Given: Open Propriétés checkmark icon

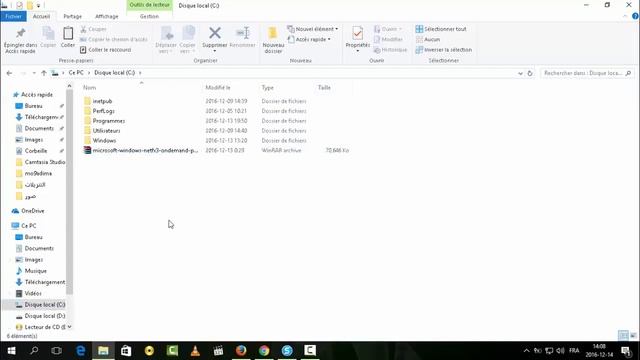Looking at the screenshot, I should 358,33.
